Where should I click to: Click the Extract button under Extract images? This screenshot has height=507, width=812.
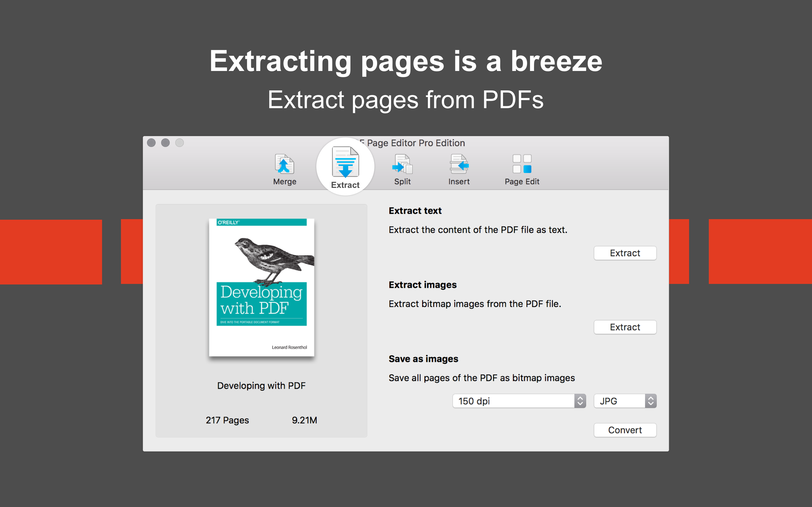point(625,327)
